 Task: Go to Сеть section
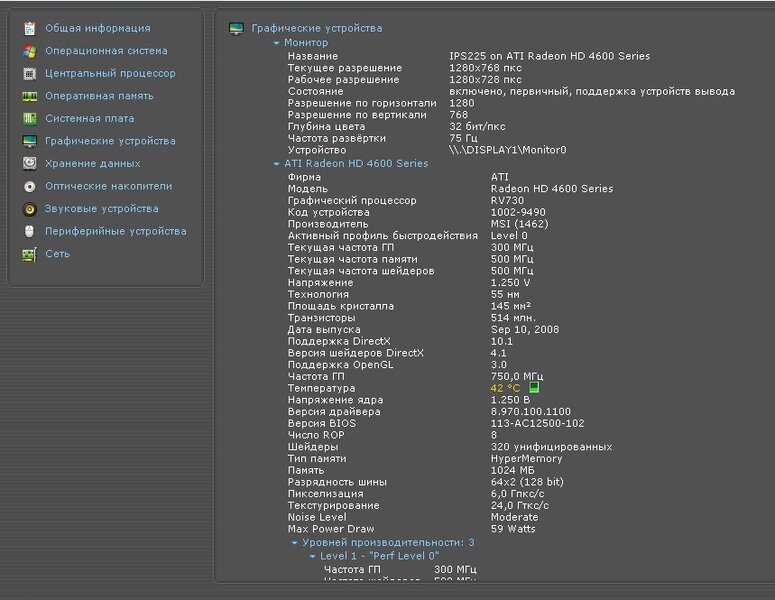point(57,254)
